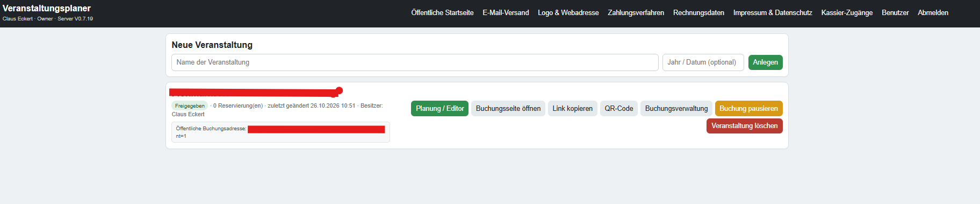This screenshot has height=204, width=980.
Task: Go to Kassier-Zugänge
Action: pyautogui.click(x=847, y=12)
